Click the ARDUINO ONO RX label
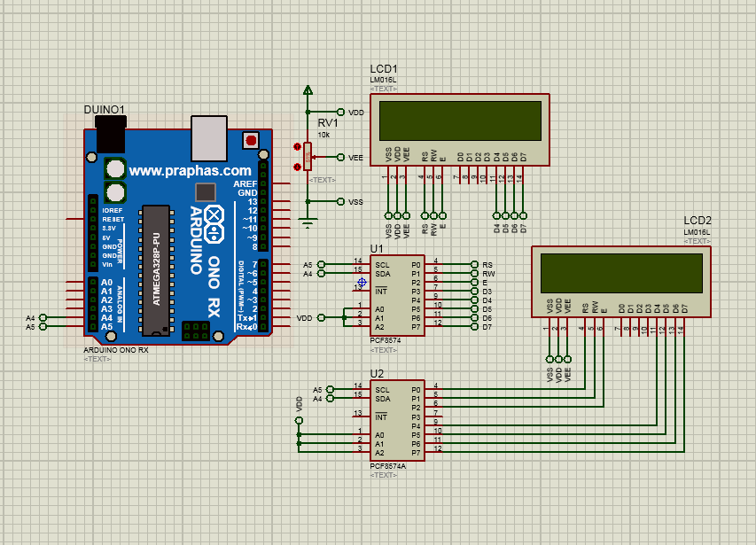The width and height of the screenshot is (756, 545). pos(116,350)
